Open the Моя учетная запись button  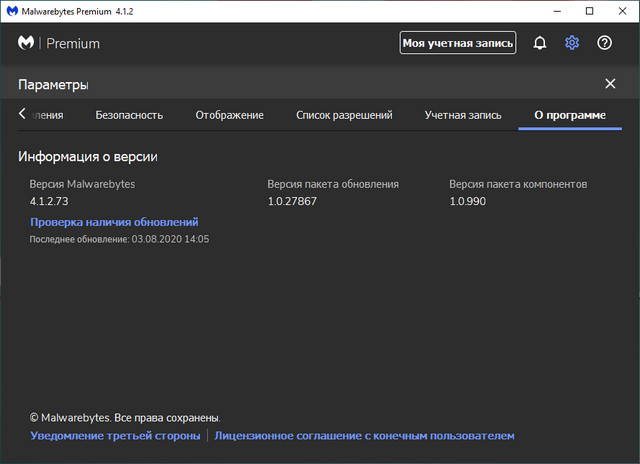point(458,43)
